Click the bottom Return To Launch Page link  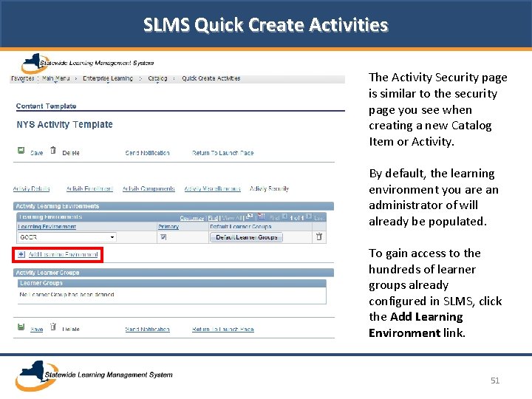click(x=223, y=329)
